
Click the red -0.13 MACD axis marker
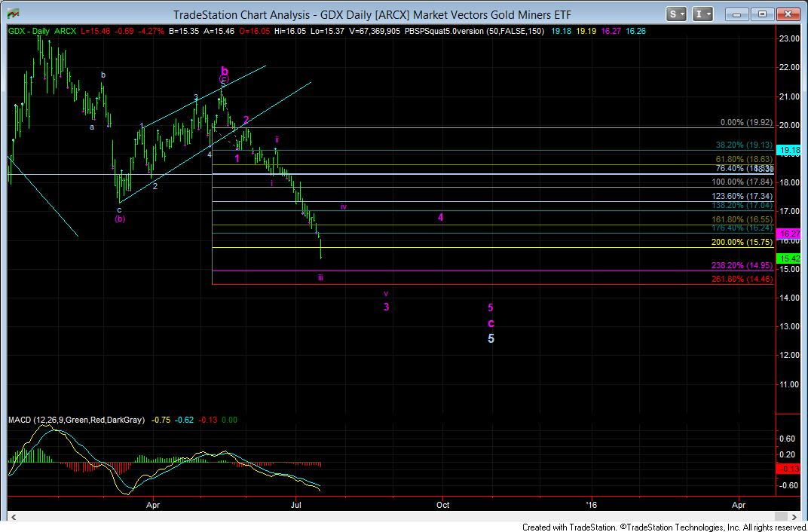pyautogui.click(x=791, y=468)
